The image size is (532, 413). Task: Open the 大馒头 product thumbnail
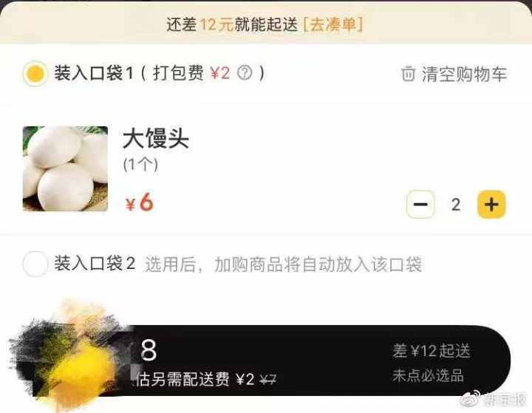tap(65, 168)
